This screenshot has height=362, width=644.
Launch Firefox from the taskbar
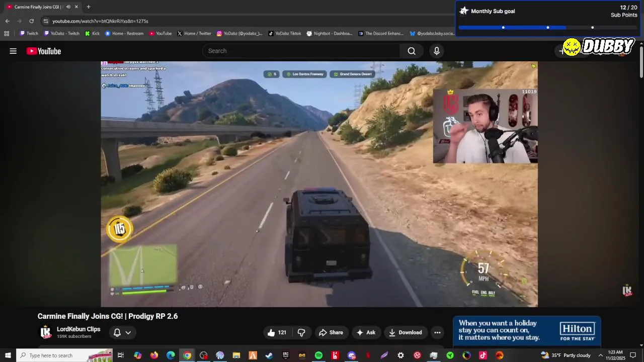tap(154, 355)
